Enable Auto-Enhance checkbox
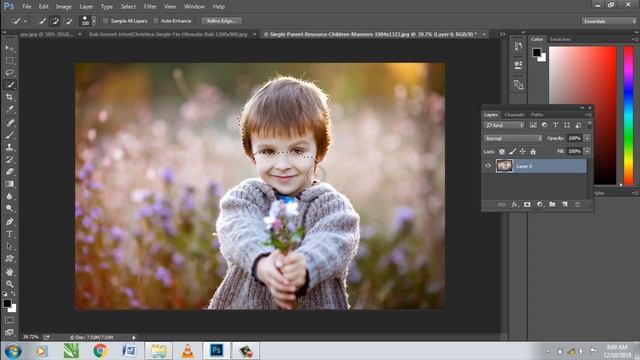This screenshot has width=640, height=360. (x=156, y=21)
